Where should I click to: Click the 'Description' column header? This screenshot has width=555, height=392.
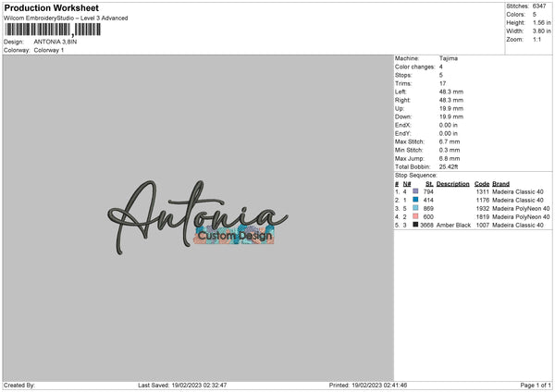coord(452,184)
